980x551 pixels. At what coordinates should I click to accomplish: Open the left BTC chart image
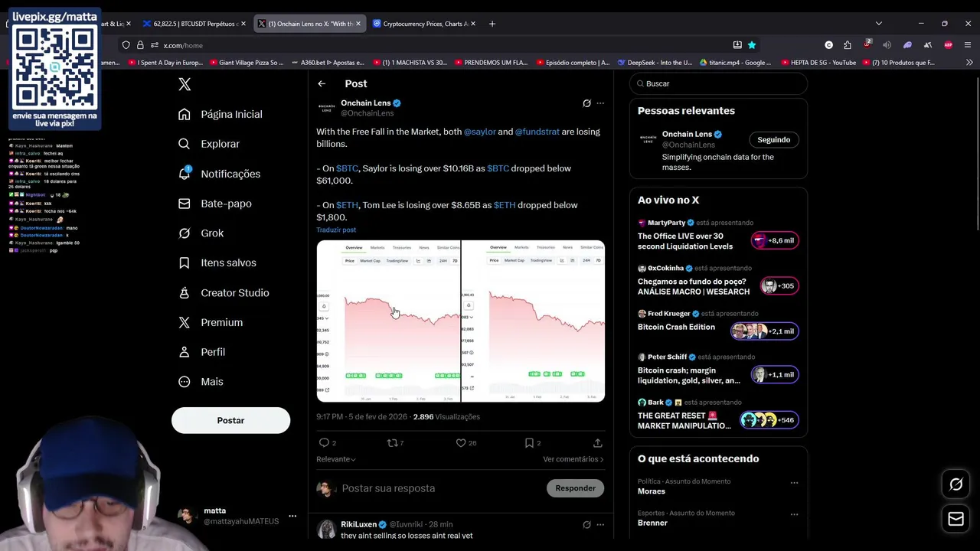388,321
